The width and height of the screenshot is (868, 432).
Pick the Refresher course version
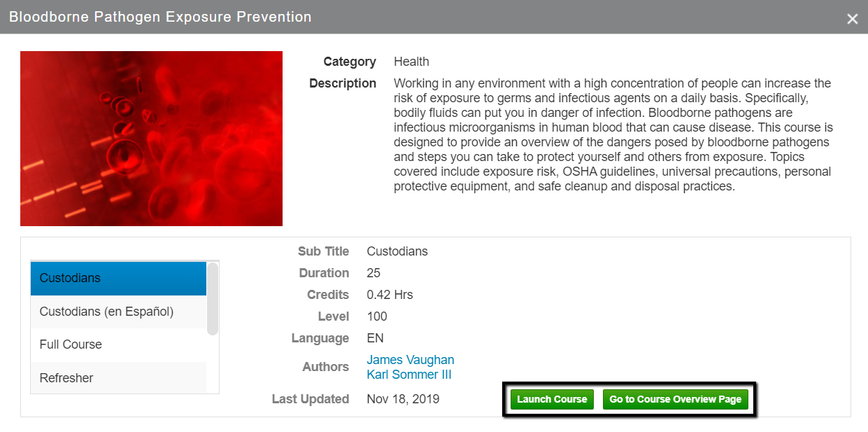(x=118, y=378)
